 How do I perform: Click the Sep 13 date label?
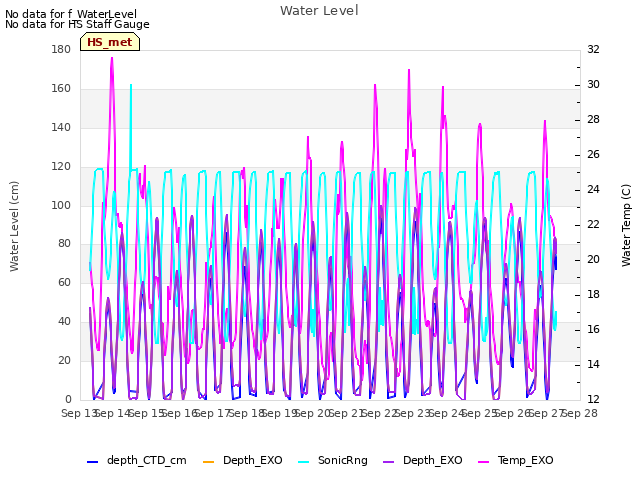pyautogui.click(x=79, y=413)
